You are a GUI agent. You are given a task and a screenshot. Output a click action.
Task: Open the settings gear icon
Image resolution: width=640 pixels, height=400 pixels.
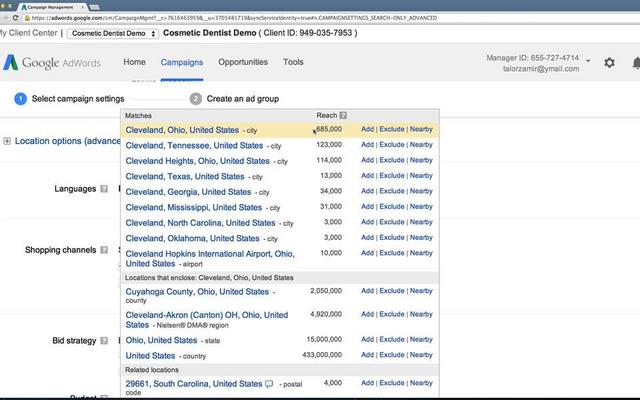609,62
